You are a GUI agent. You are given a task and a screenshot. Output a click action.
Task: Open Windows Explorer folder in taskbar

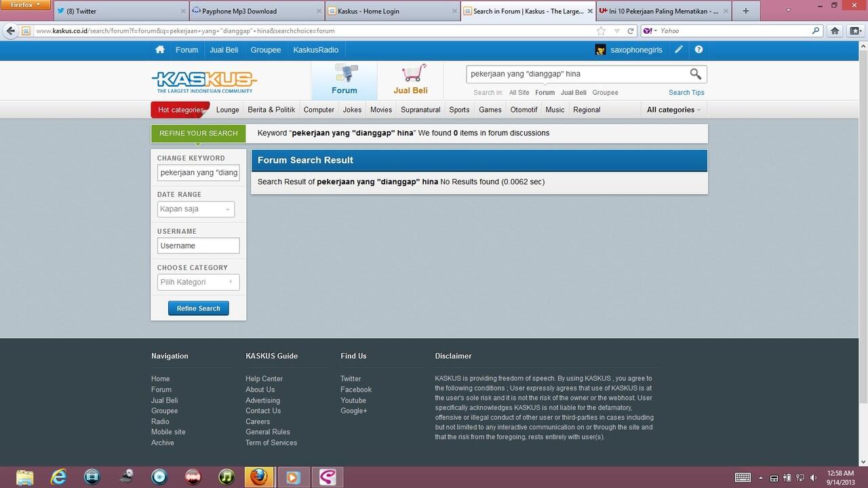coord(24,477)
